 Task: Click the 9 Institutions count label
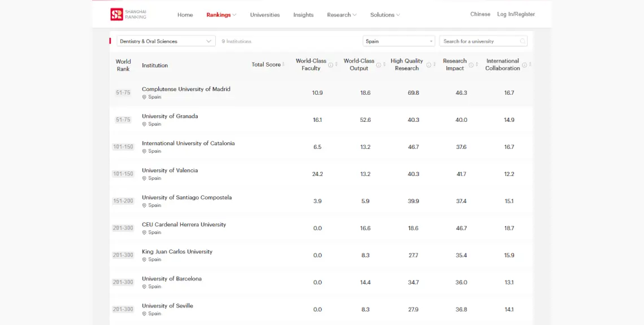(237, 41)
